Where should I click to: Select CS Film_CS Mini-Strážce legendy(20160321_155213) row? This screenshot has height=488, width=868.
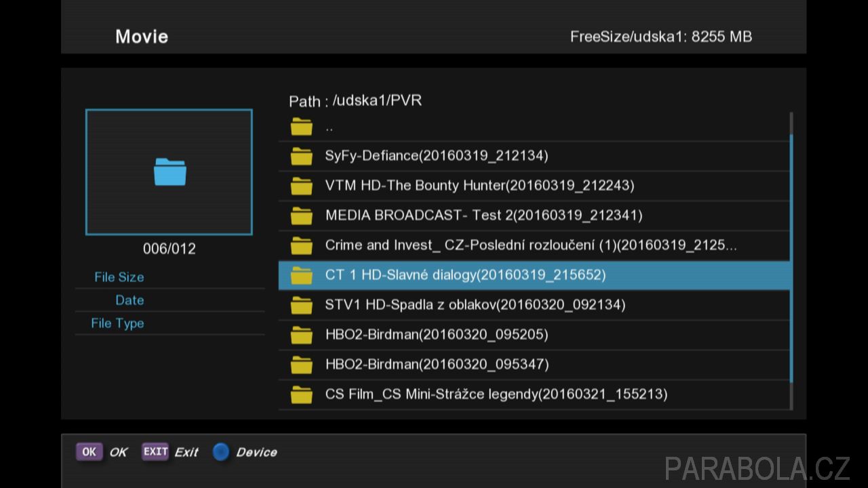534,394
